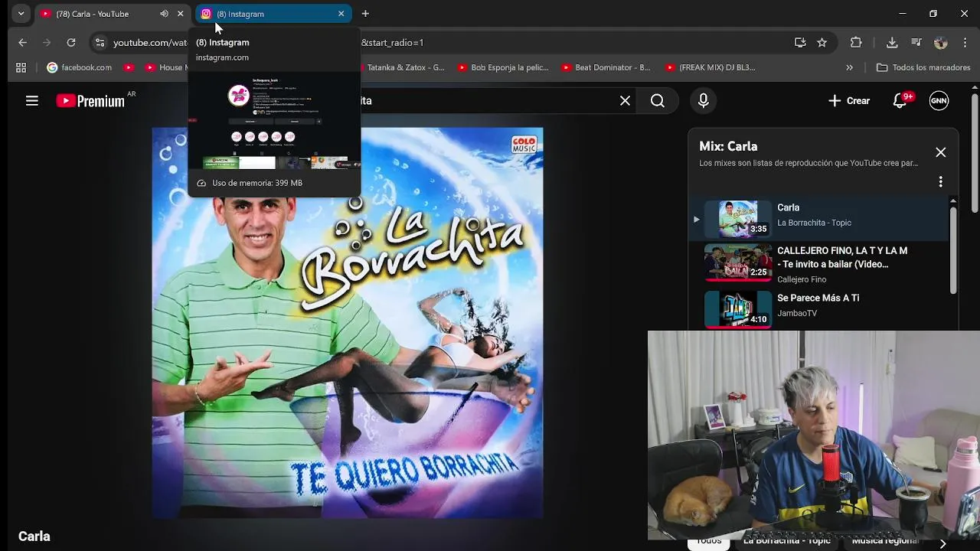Open the Chrome profile avatar
The height and width of the screenshot is (551, 980).
pos(941,43)
